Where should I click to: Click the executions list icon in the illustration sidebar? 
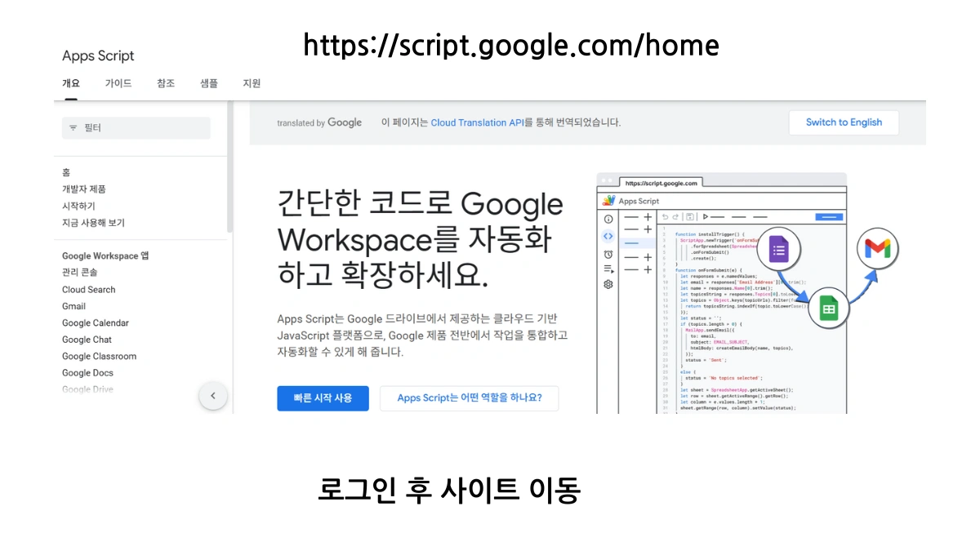608,269
